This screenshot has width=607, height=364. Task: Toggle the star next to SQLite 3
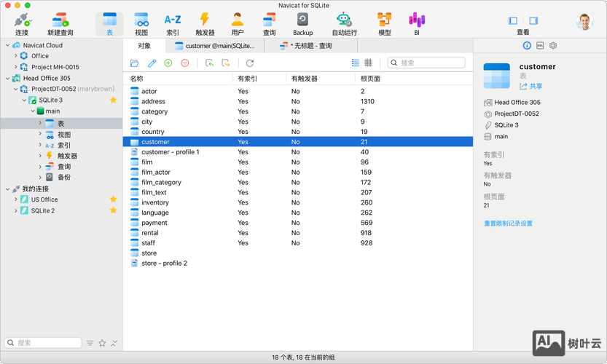pyautogui.click(x=113, y=100)
